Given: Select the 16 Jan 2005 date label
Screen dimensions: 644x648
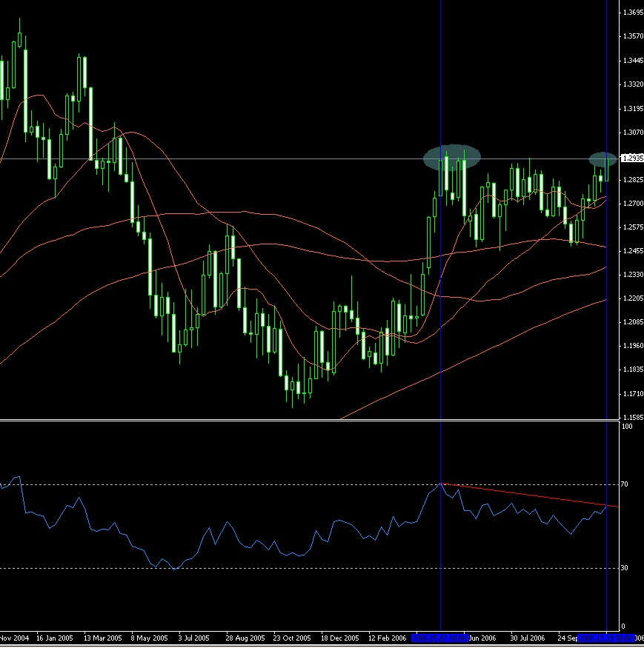Looking at the screenshot, I should point(55,638).
